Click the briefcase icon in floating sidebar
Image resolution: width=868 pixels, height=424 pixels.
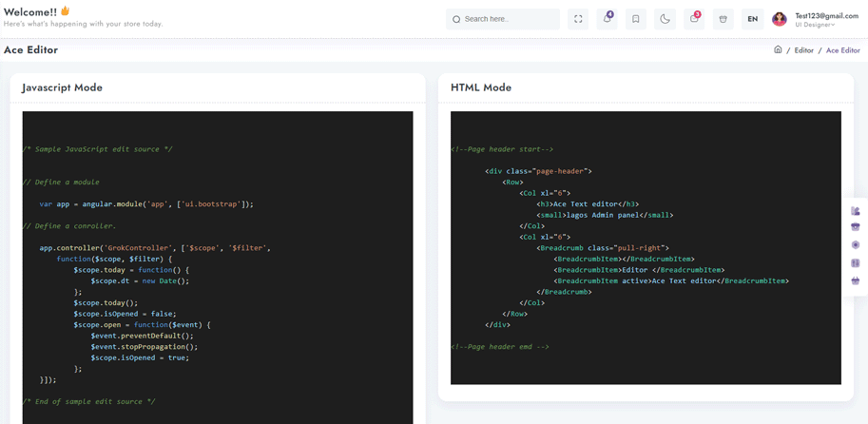pyautogui.click(x=856, y=227)
